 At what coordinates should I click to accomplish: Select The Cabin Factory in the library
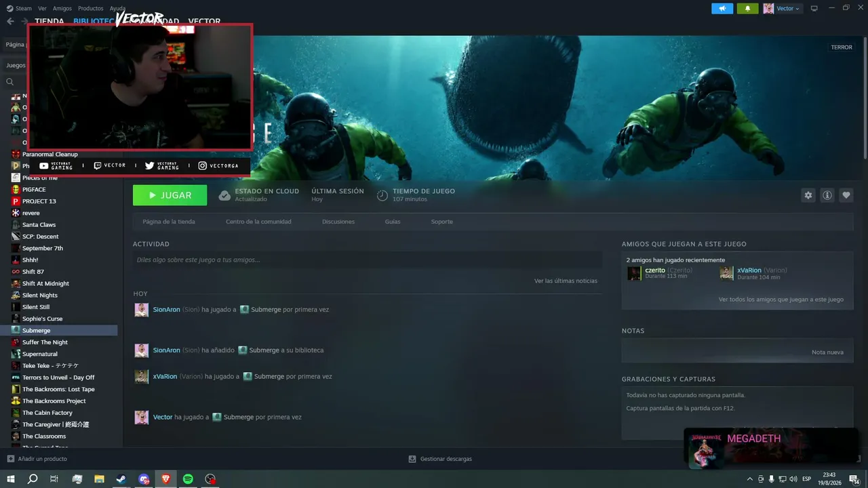[x=47, y=413]
